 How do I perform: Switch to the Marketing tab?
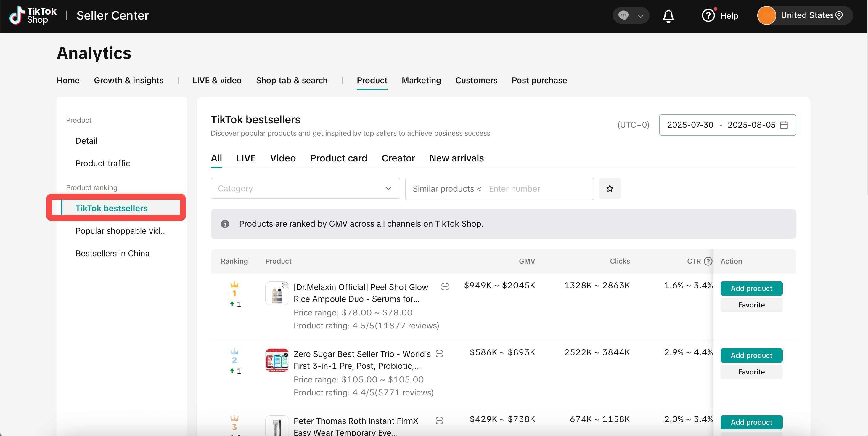421,80
